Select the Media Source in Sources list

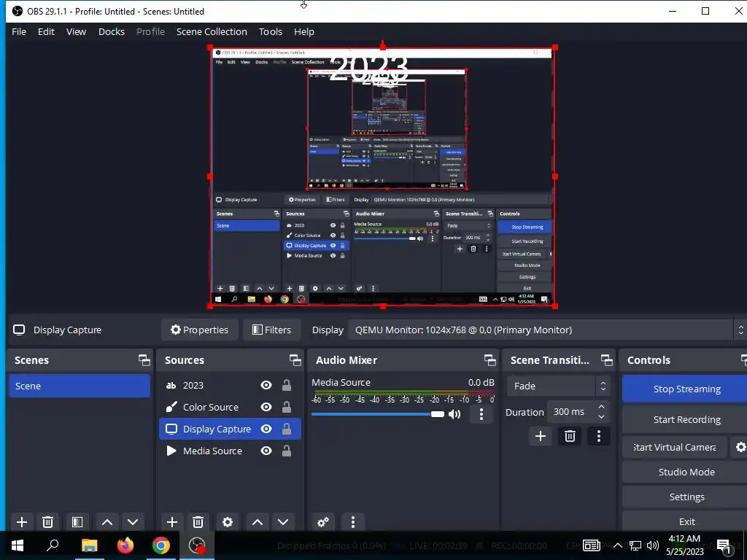pyautogui.click(x=230, y=451)
